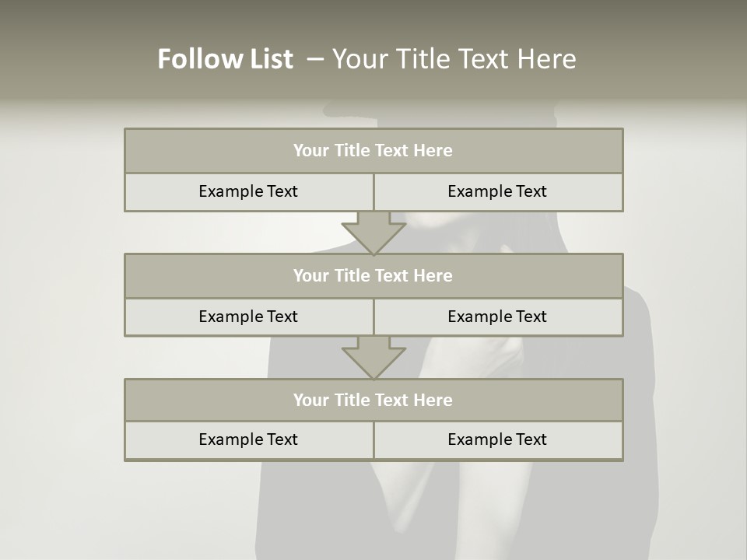Click left Example Text cell in bottom block
747x560 pixels.
[x=248, y=439]
